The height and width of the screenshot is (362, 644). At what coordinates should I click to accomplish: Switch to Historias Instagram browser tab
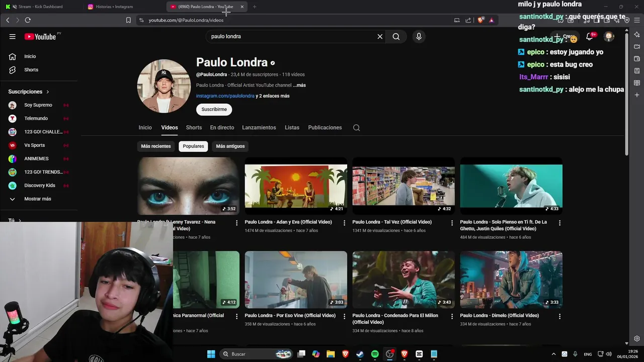[123, 7]
